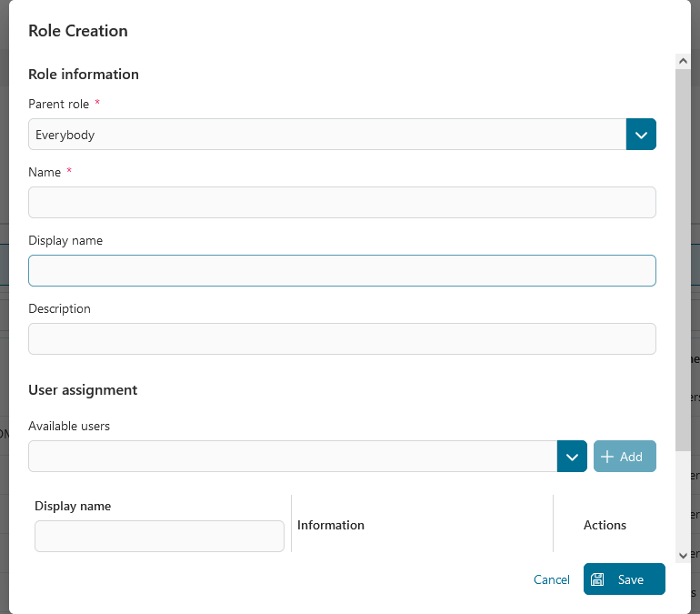
Task: Click the Add user button
Action: click(625, 456)
